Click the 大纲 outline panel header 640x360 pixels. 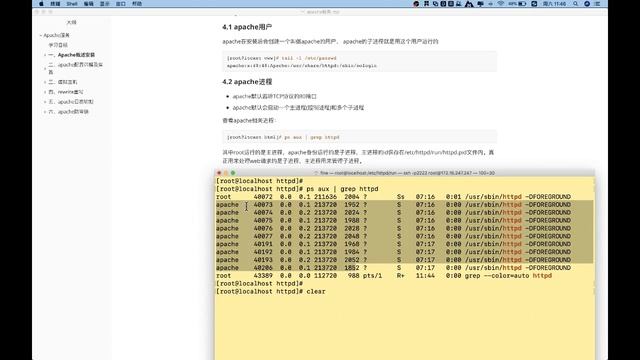(71, 22)
